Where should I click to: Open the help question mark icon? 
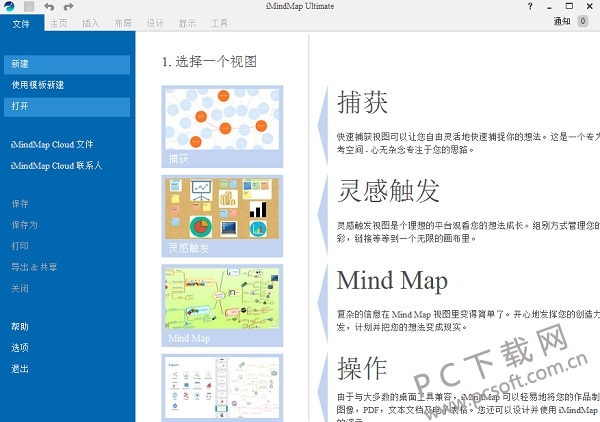[530, 6]
